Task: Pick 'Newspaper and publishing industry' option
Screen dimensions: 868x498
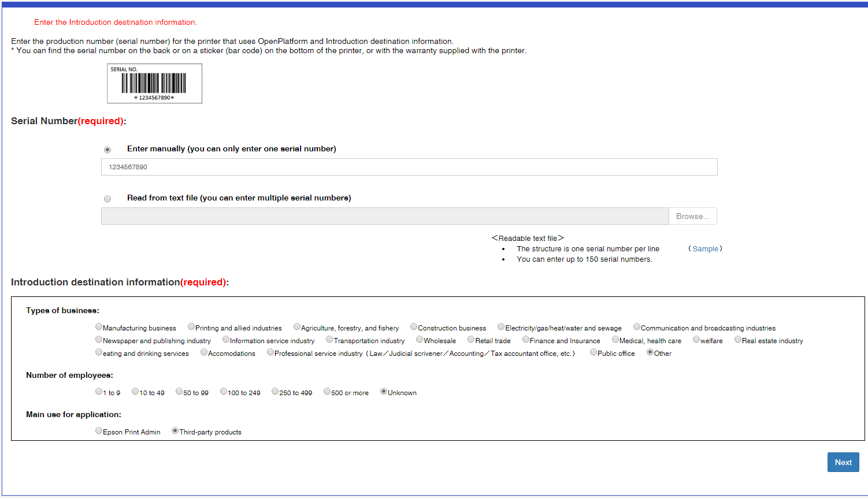Action: click(99, 339)
